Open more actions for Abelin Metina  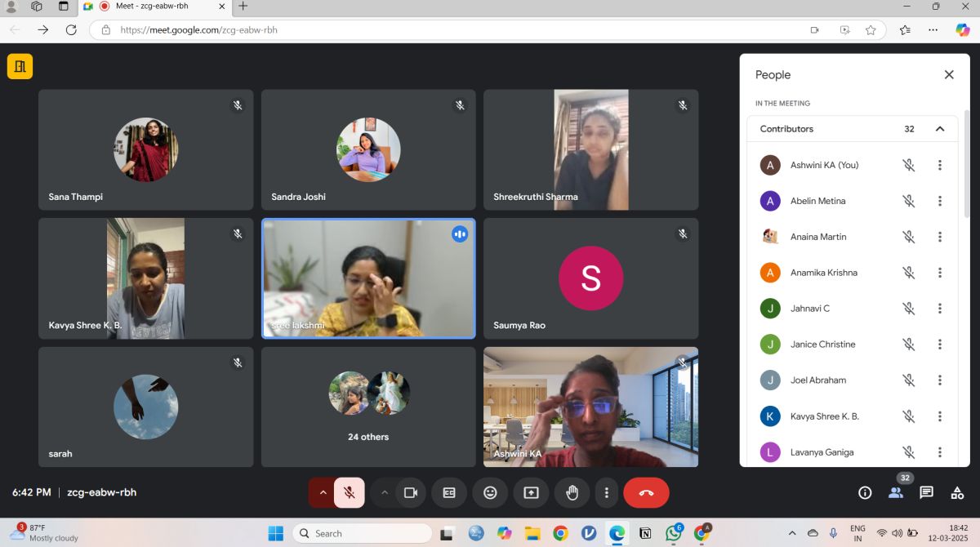click(x=940, y=201)
